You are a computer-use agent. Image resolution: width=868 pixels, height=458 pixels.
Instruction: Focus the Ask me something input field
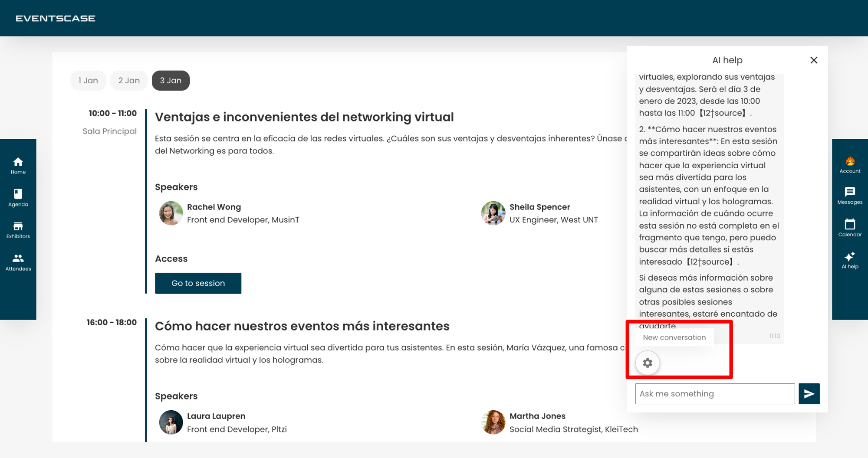(x=714, y=393)
